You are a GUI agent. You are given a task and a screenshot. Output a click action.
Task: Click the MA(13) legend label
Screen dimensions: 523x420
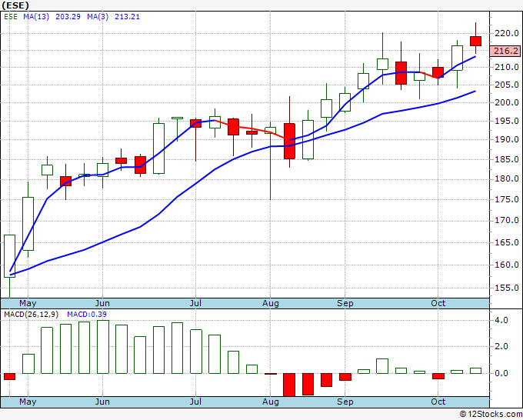tap(36, 17)
